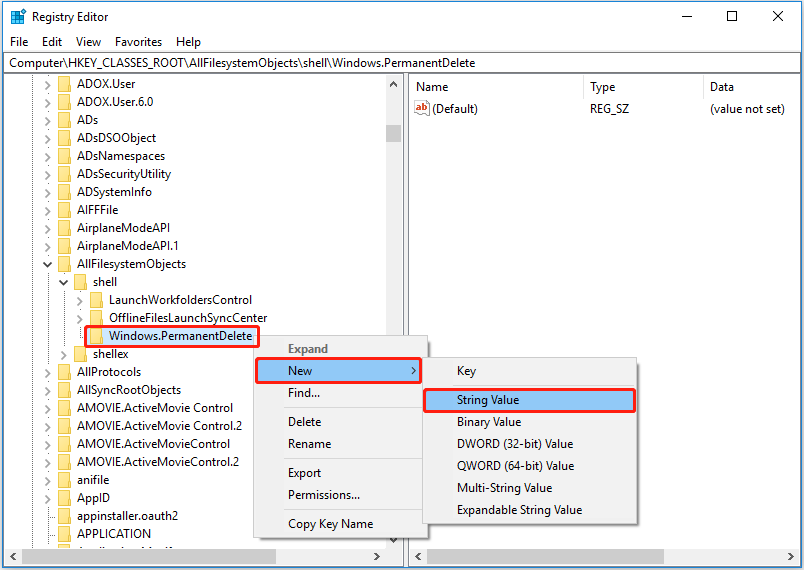Click the string value icon beside (Default)

click(421, 108)
